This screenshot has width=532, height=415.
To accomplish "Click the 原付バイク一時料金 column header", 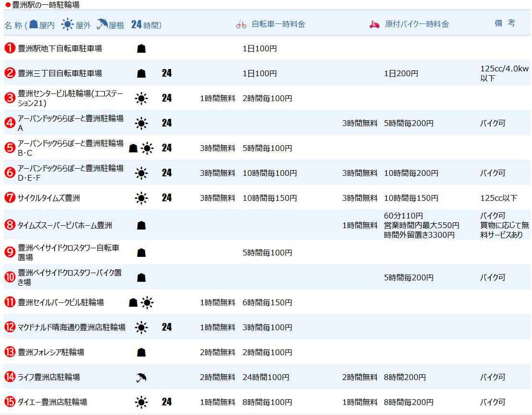I will tap(416, 24).
